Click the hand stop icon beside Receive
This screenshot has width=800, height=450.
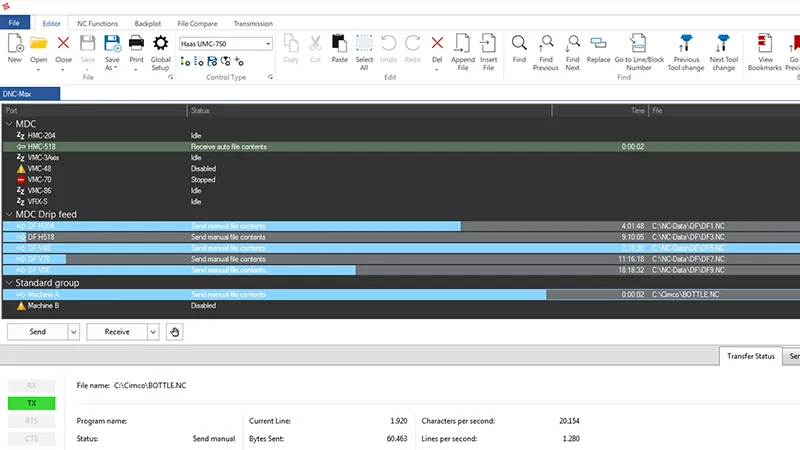click(174, 332)
